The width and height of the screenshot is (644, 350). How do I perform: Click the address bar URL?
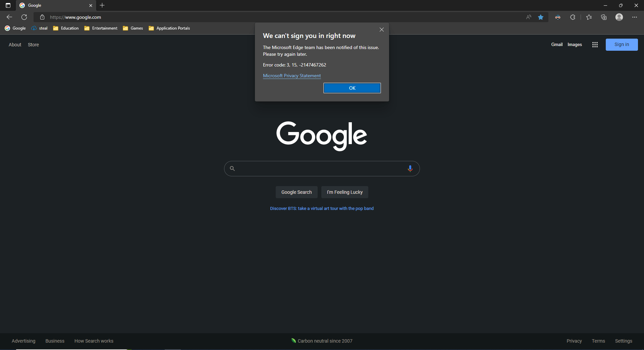[75, 17]
